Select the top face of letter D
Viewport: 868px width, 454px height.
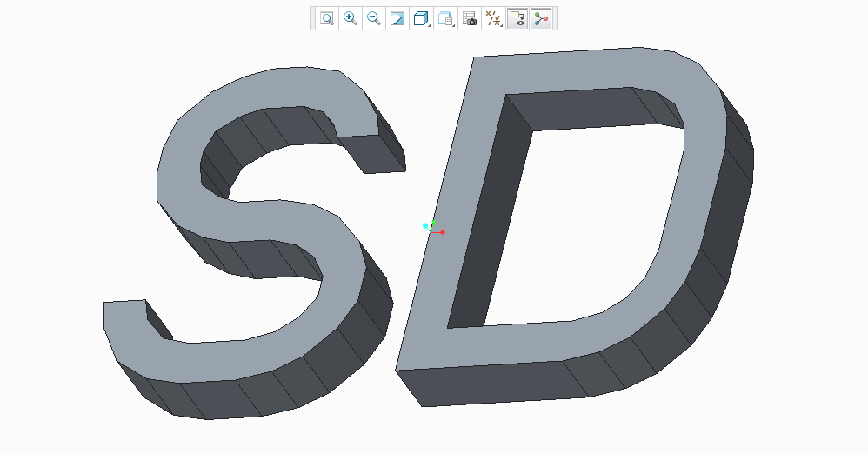click(452, 217)
